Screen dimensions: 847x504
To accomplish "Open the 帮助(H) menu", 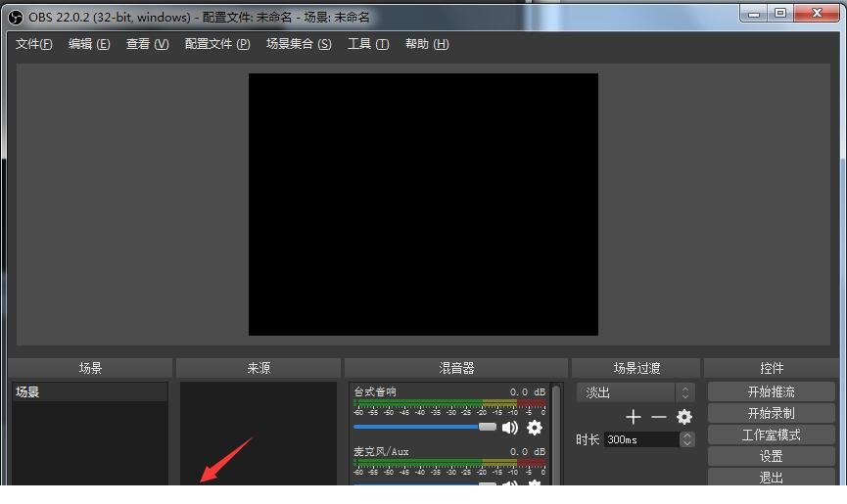I will (x=427, y=44).
